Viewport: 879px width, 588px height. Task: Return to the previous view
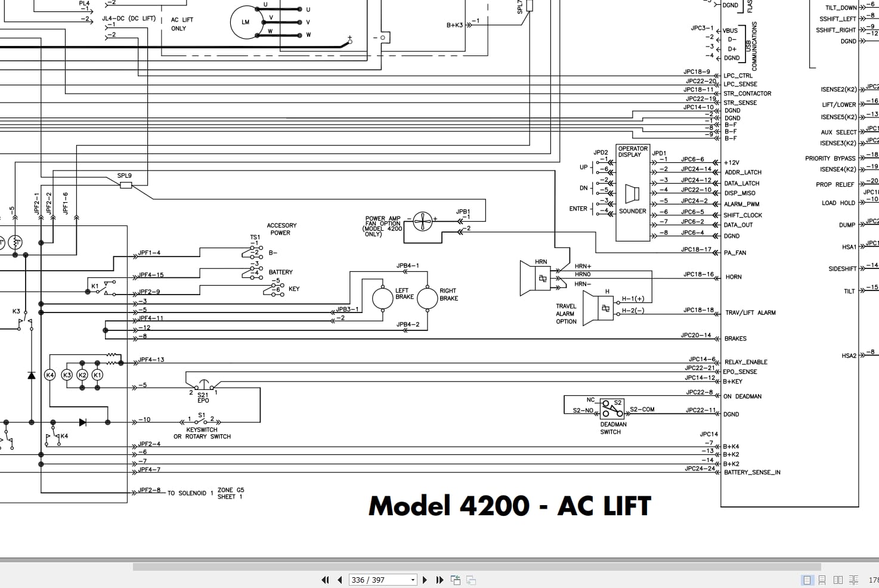[456, 580]
